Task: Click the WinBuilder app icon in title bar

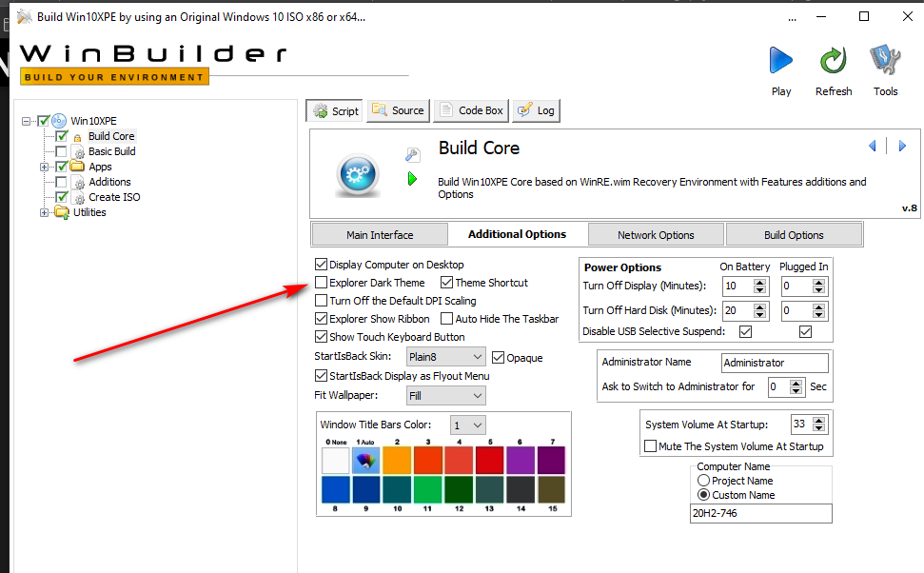Action: click(24, 16)
